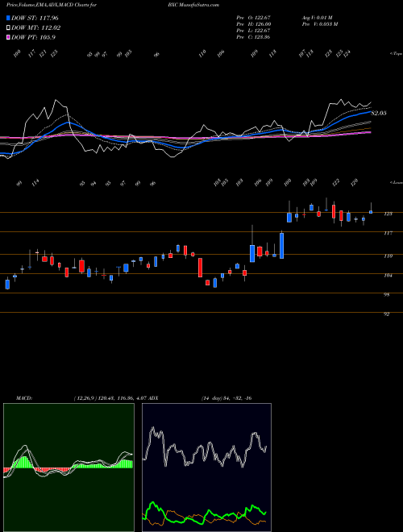Image resolution: width=403 pixels, height=532 pixels.
Task: Select the 'DOW PT: 105.9' legend text
Action: [33, 37]
